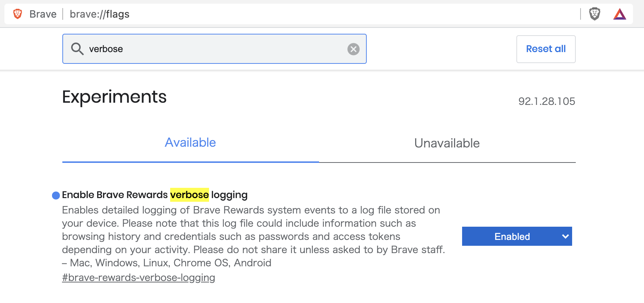Screen dimensions: 644x303
Task: Click the Reset all button
Action: click(546, 49)
